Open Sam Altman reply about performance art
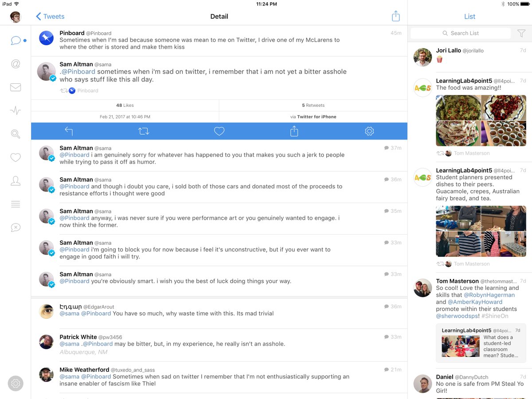 [x=219, y=219]
